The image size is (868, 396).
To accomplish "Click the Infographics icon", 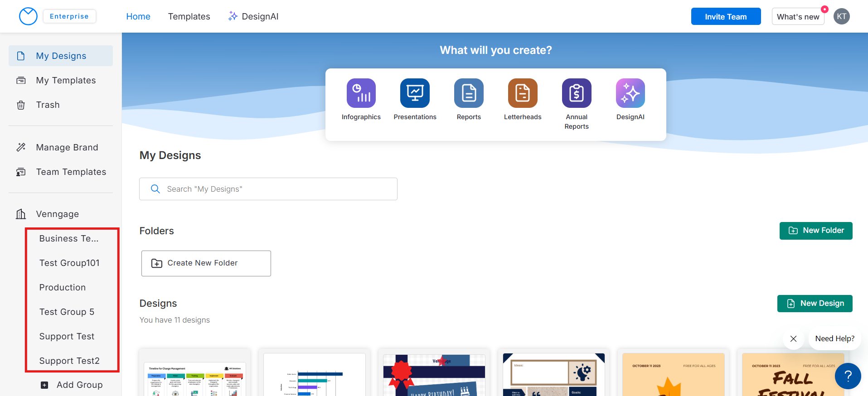I will 361,93.
